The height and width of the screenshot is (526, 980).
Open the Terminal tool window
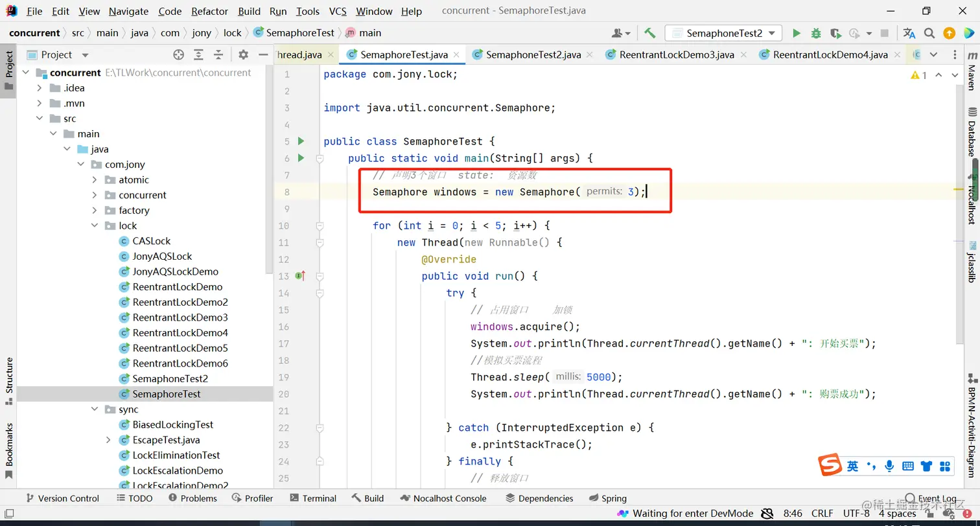pyautogui.click(x=313, y=498)
